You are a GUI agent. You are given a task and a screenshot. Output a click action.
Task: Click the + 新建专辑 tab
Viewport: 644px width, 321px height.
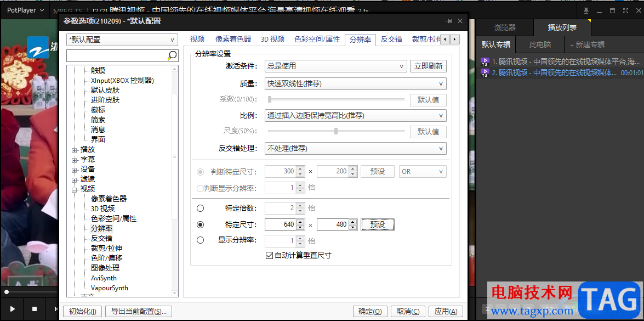click(x=588, y=45)
